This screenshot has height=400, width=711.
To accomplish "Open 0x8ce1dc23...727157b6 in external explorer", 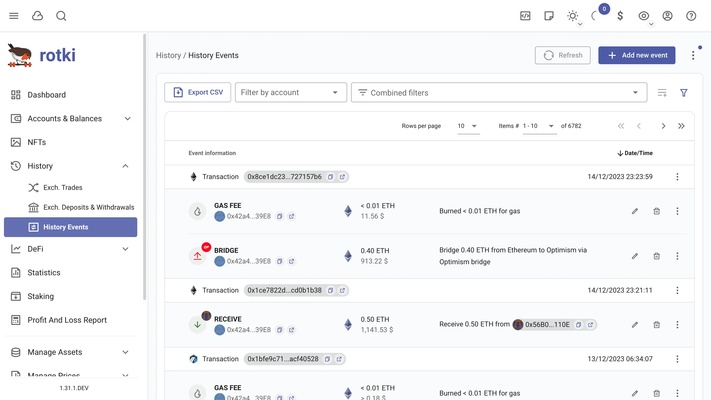I will click(x=342, y=177).
